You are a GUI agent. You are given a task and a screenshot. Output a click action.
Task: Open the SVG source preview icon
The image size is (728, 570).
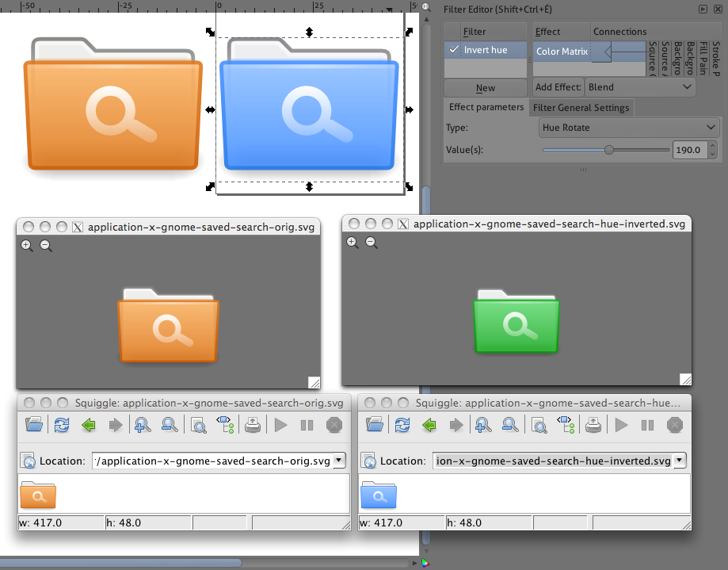(x=198, y=424)
